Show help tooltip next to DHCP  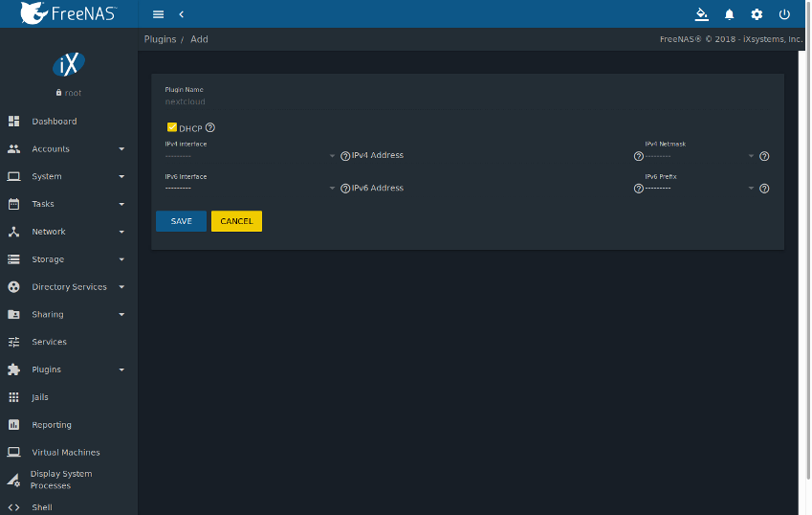tap(210, 127)
